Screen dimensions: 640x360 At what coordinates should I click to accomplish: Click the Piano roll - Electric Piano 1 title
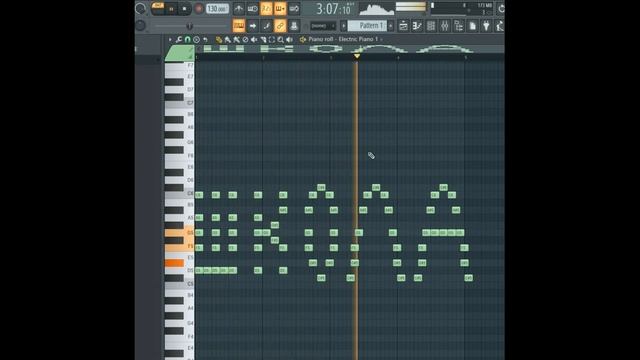(343, 39)
